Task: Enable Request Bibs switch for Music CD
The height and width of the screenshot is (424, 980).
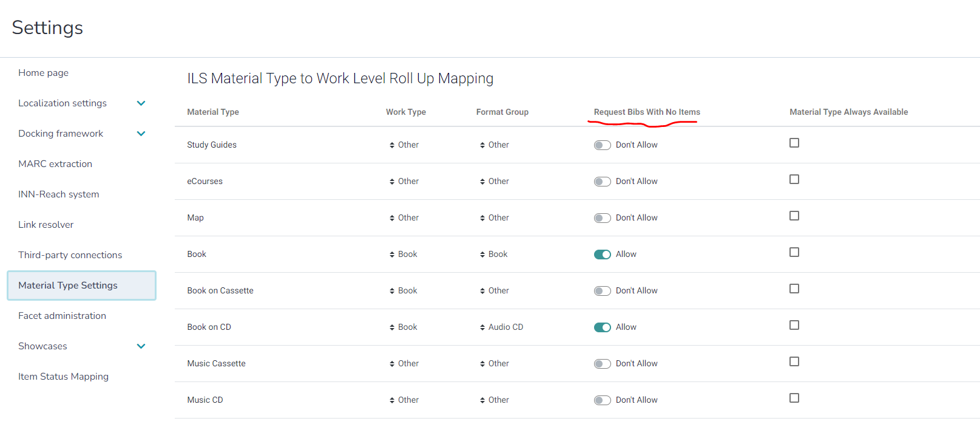Action: (x=602, y=400)
